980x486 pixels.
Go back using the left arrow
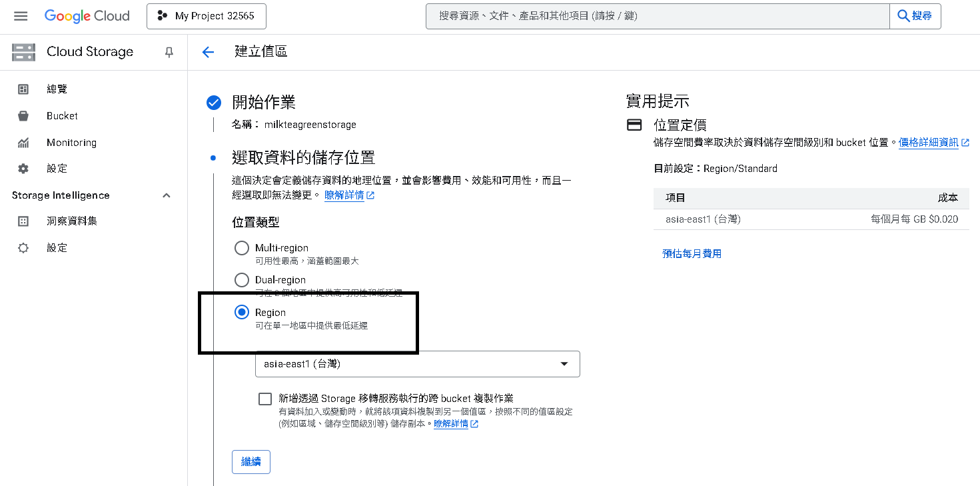coord(208,53)
